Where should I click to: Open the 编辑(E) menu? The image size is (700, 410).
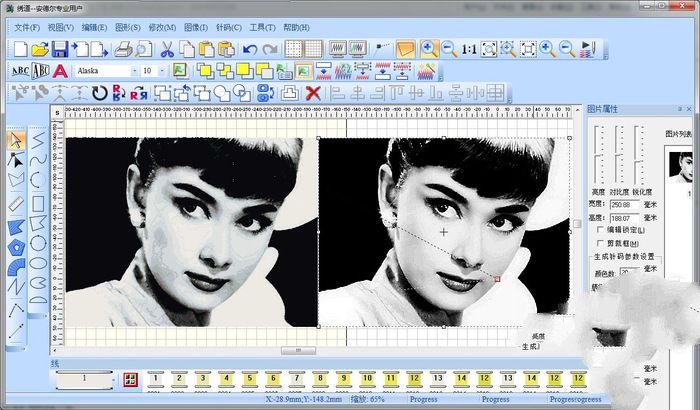pos(94,28)
